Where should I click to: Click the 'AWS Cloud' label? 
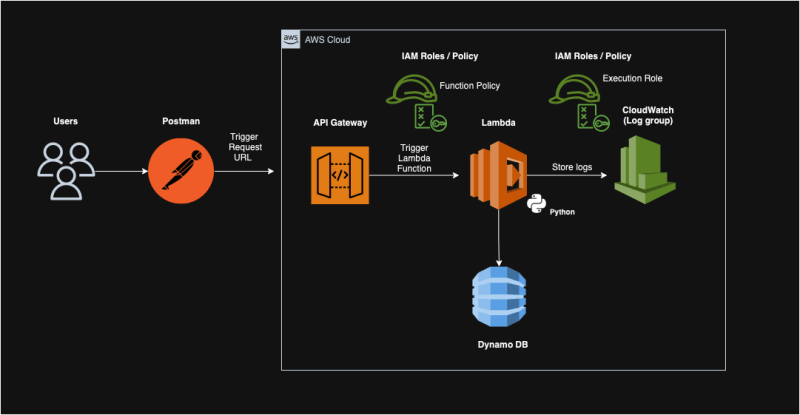[328, 40]
